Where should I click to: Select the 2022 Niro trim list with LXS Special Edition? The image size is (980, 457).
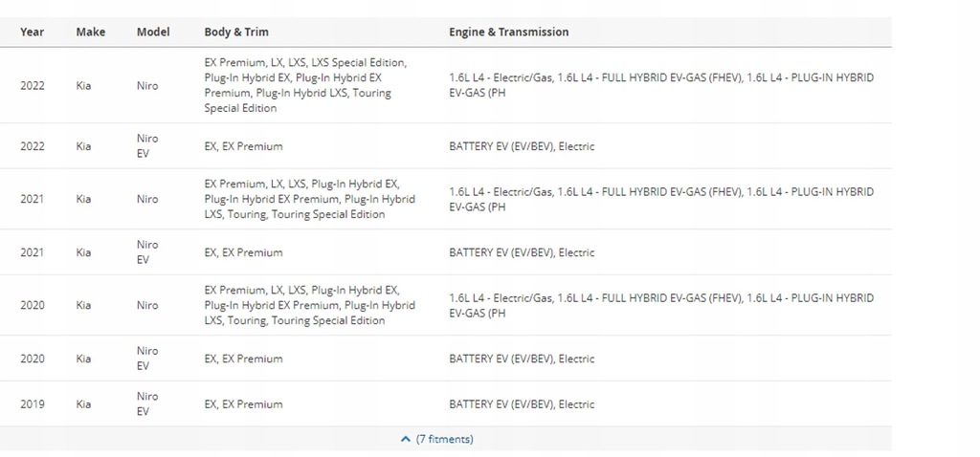click(x=305, y=85)
